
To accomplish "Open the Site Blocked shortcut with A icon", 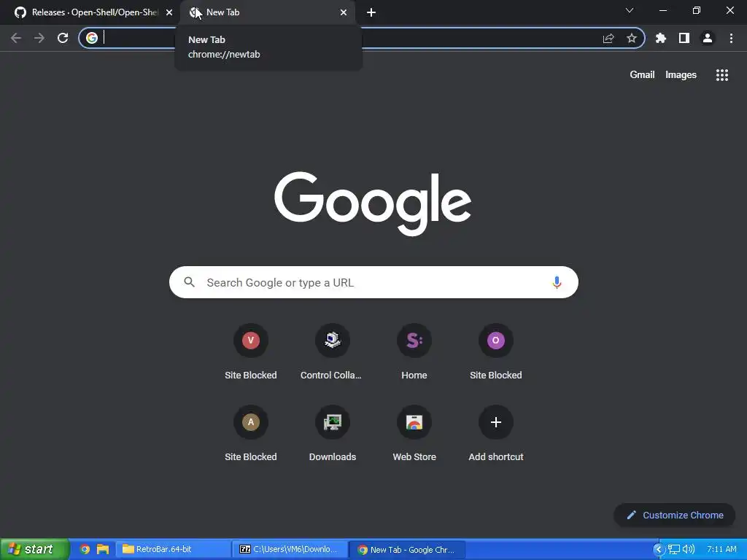I will pos(251,432).
